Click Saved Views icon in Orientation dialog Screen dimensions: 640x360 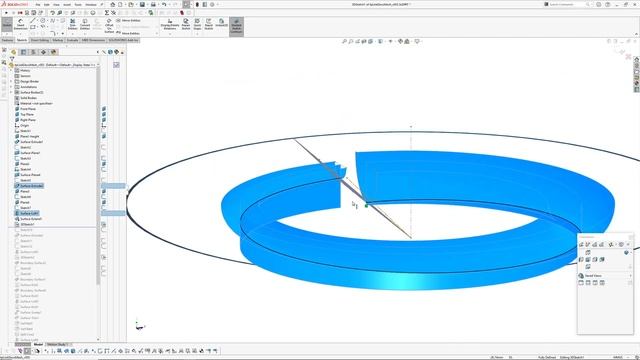tap(581, 276)
